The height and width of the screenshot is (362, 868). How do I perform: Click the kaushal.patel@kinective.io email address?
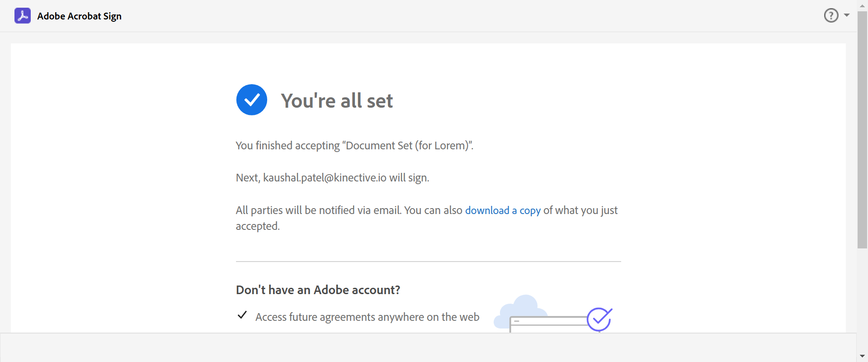click(325, 178)
